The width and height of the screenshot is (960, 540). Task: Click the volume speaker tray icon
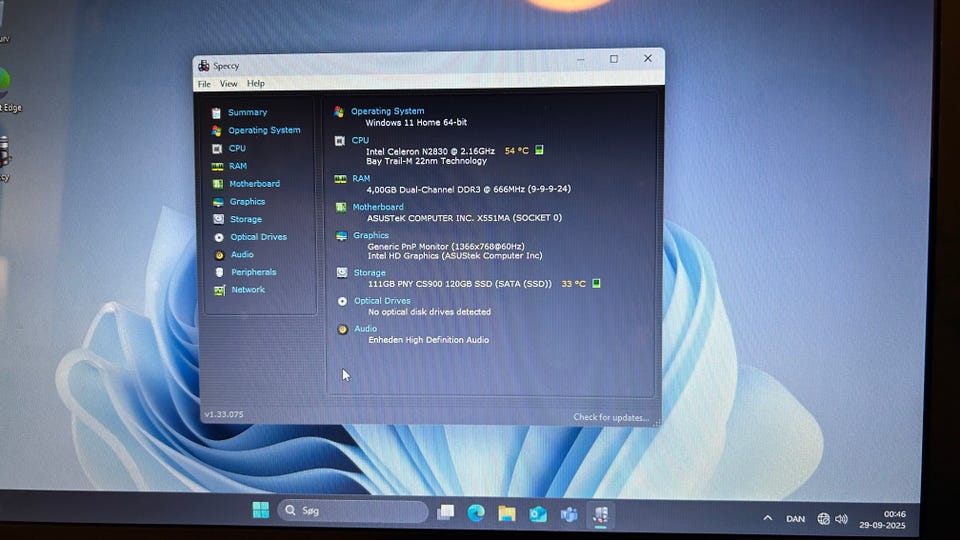[842, 519]
